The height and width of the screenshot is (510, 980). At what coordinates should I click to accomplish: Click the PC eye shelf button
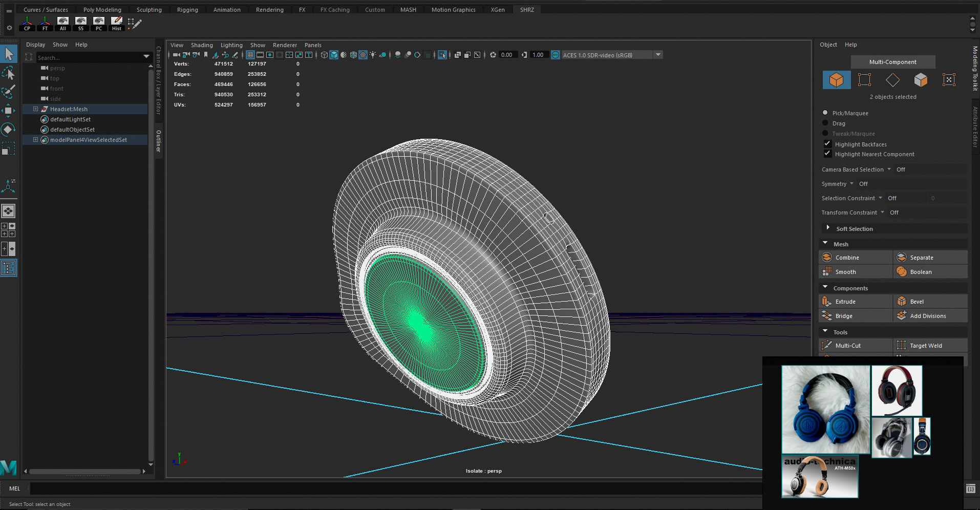(99, 24)
